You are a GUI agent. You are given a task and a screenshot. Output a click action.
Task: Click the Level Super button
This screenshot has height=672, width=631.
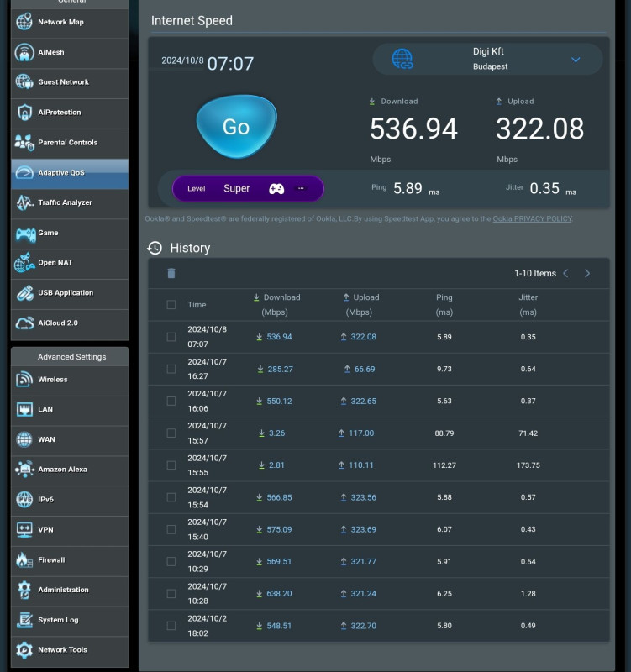[x=248, y=188]
